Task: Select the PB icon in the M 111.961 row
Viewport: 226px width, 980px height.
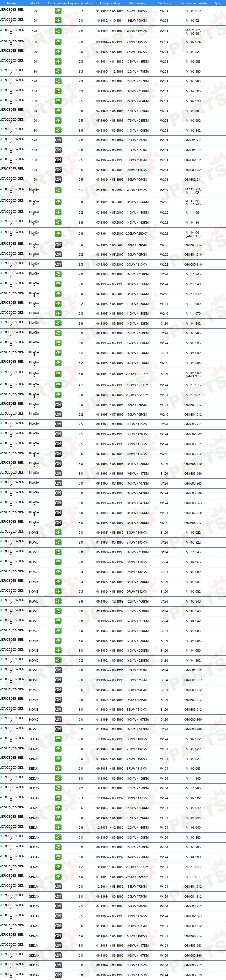Action: [58, 213]
